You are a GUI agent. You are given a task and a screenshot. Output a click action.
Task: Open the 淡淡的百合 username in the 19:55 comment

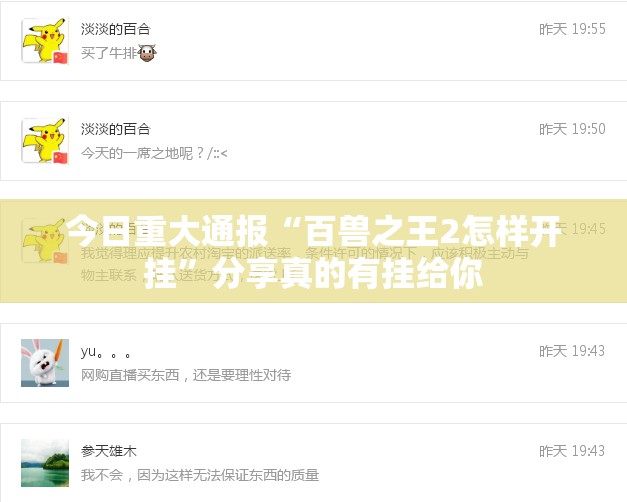click(x=116, y=29)
